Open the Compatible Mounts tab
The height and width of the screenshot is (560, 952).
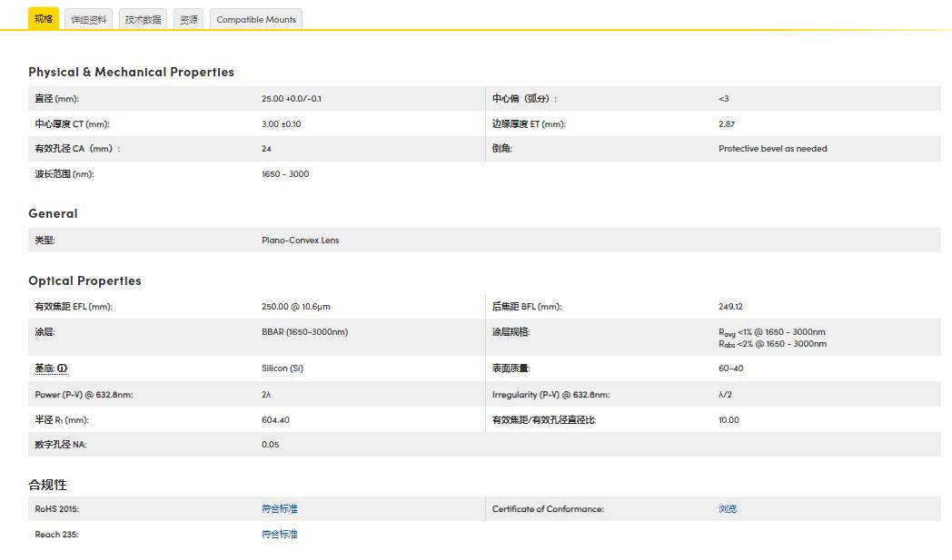point(256,19)
